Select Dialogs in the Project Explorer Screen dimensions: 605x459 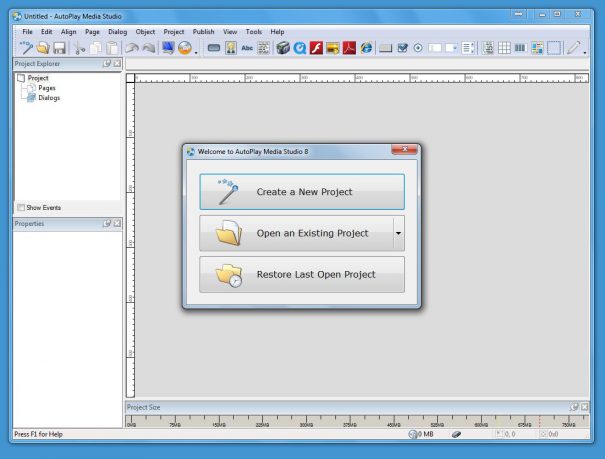point(49,98)
